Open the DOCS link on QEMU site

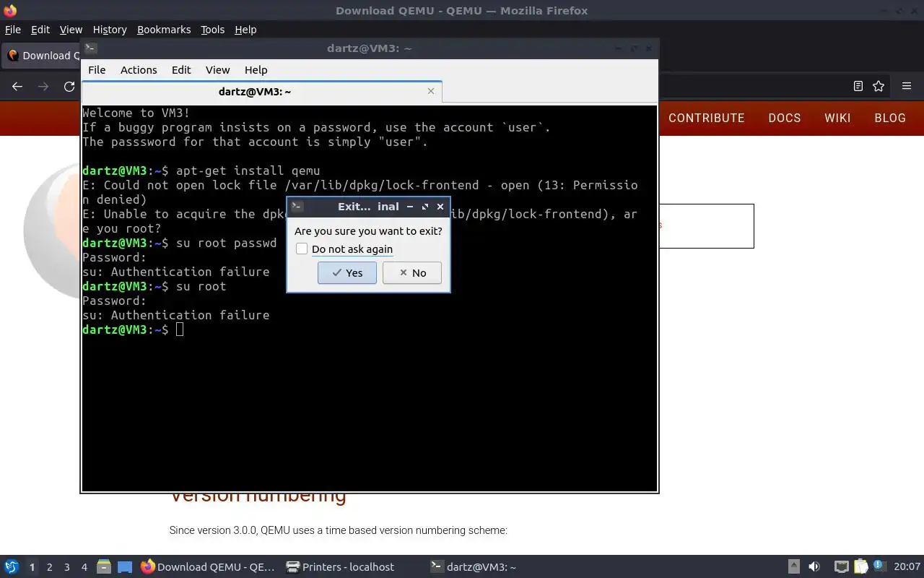(x=785, y=118)
